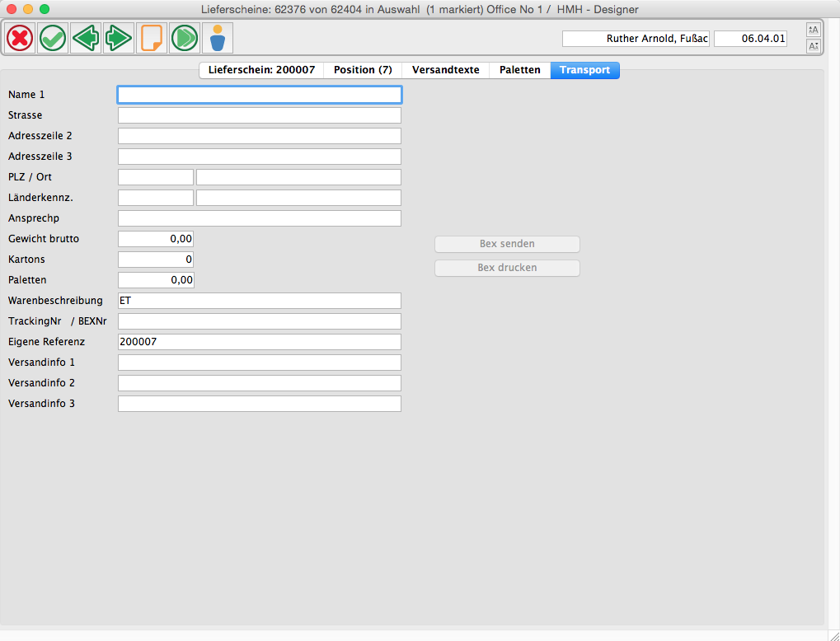The width and height of the screenshot is (840, 641).
Task: Click the Kartons quantity field
Action: 155,260
